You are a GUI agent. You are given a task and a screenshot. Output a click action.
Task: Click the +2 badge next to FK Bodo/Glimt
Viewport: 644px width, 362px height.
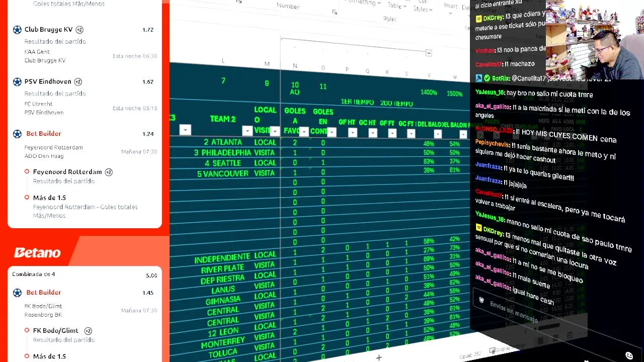tap(88, 331)
